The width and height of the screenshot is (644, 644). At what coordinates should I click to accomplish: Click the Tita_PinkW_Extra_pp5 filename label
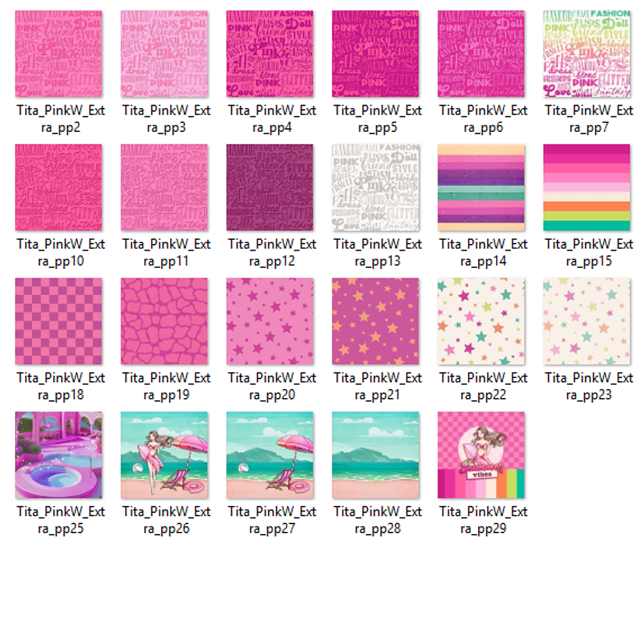pos(377,119)
